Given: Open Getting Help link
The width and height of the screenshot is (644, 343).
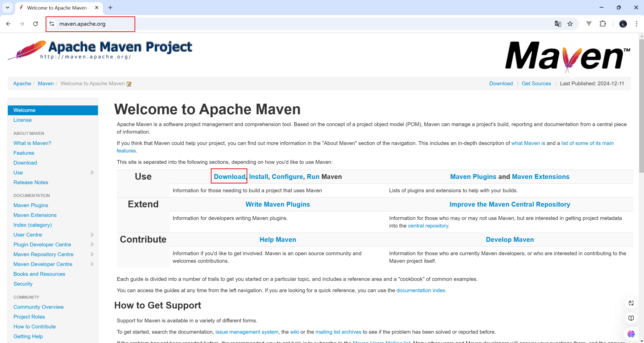Looking at the screenshot, I should tap(28, 336).
